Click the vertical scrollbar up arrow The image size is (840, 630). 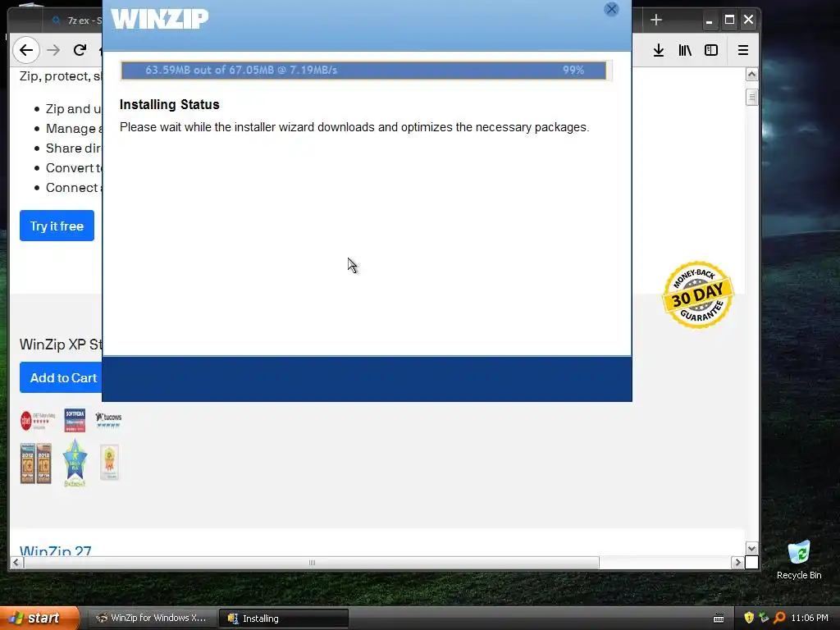click(x=751, y=75)
